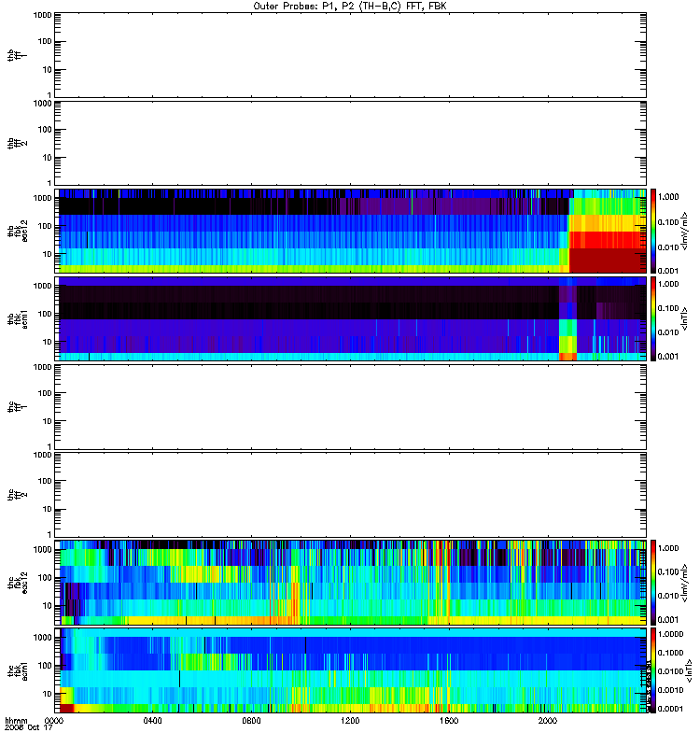Click the '1200' time axis label
Image resolution: width=700 pixels, height=747 pixels.
(x=350, y=721)
